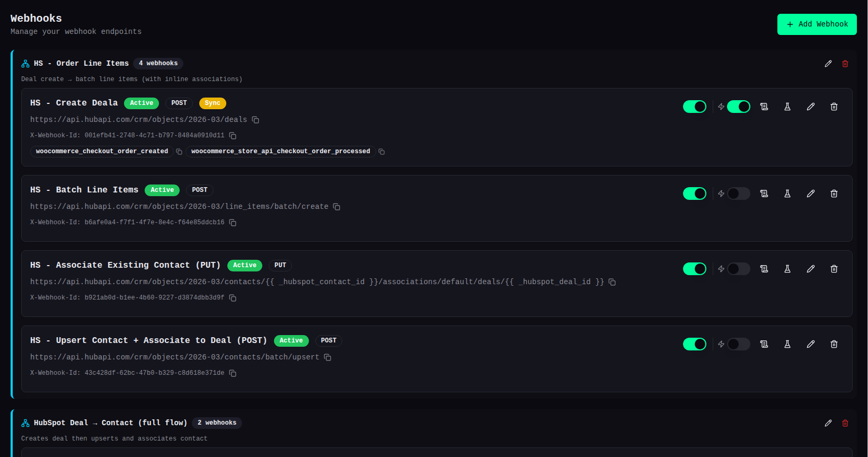
Task: Toggle active switch for Upsert Contact + Associate
Action: point(695,344)
